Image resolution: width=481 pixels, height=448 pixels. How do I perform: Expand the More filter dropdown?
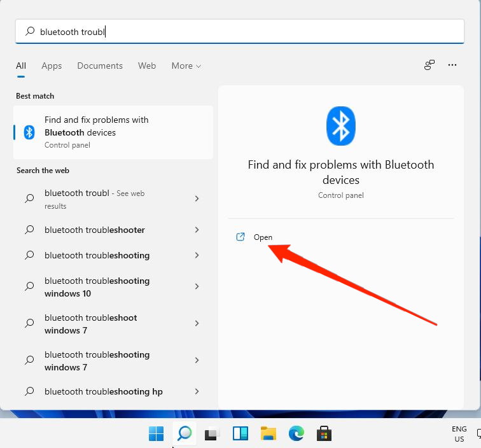coord(186,66)
